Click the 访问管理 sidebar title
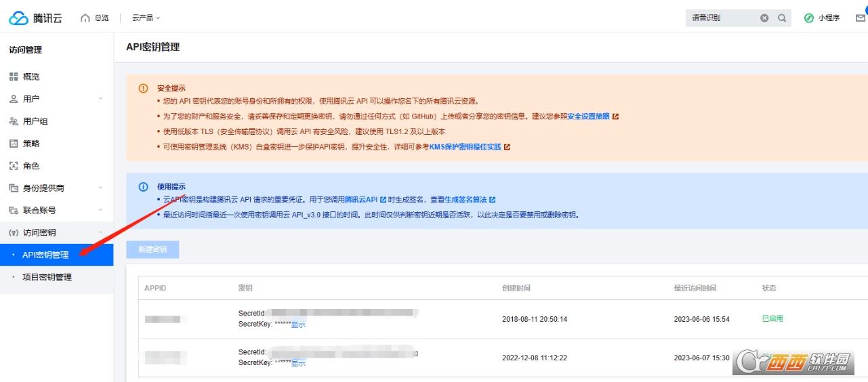Screen dimensions: 868x382 click(26, 49)
